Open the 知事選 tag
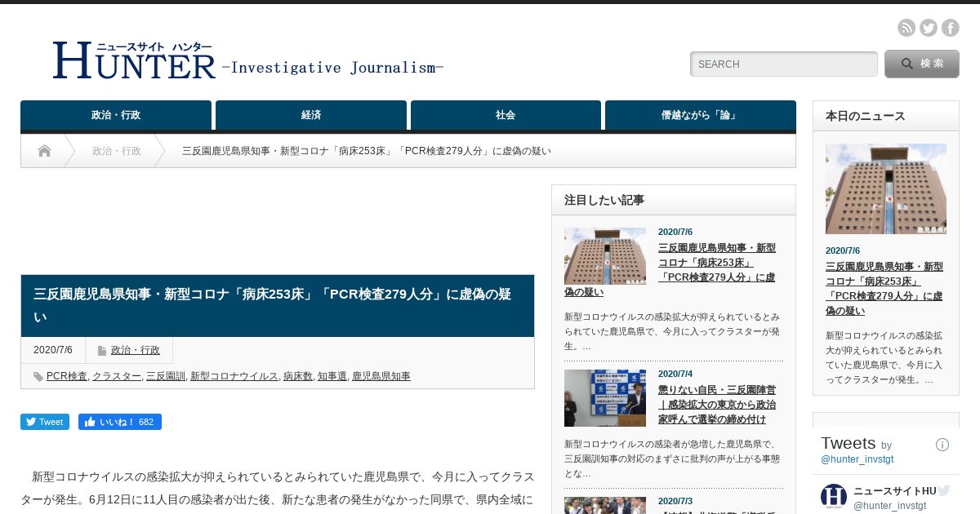Image resolution: width=980 pixels, height=514 pixels. pyautogui.click(x=332, y=376)
